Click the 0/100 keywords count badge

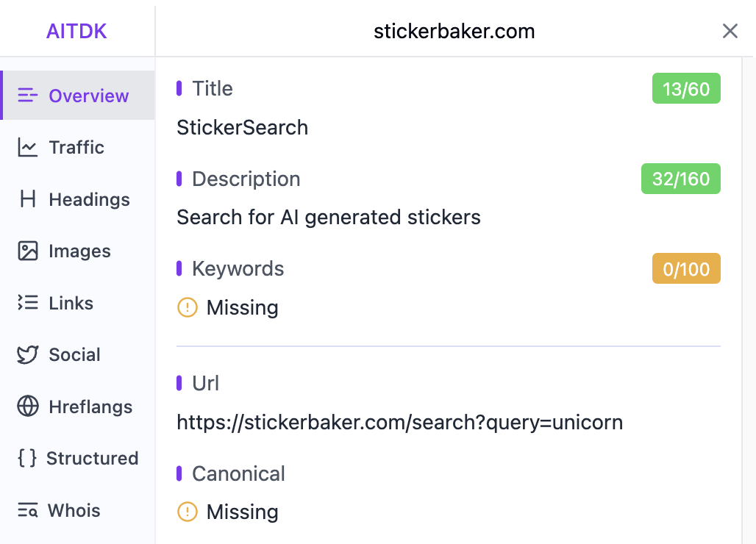tap(685, 269)
